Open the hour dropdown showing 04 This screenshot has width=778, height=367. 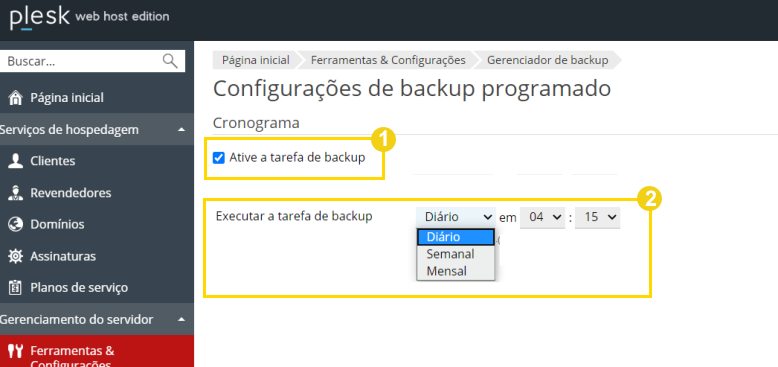[x=542, y=217]
